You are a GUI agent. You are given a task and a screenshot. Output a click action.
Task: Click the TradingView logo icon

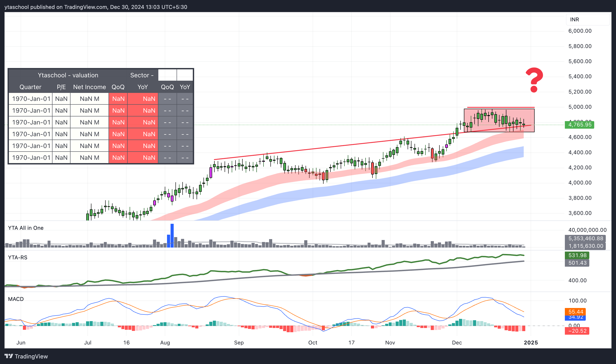[x=9, y=356]
